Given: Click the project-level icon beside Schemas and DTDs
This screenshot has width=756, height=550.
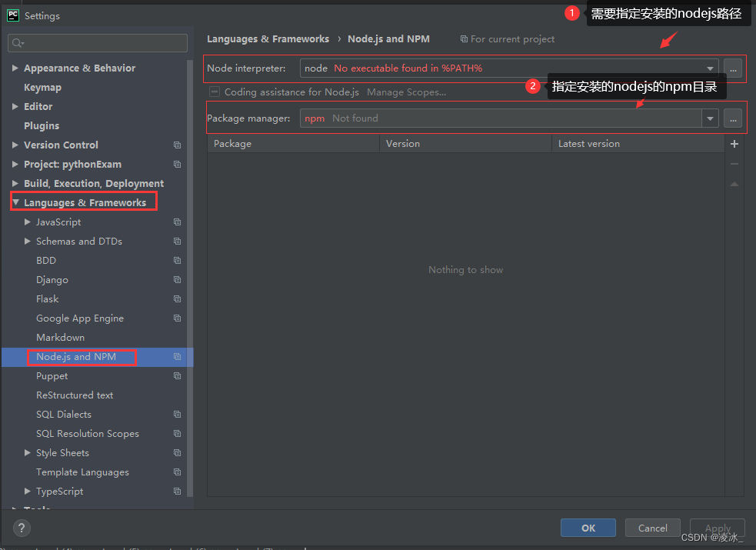Looking at the screenshot, I should [177, 241].
